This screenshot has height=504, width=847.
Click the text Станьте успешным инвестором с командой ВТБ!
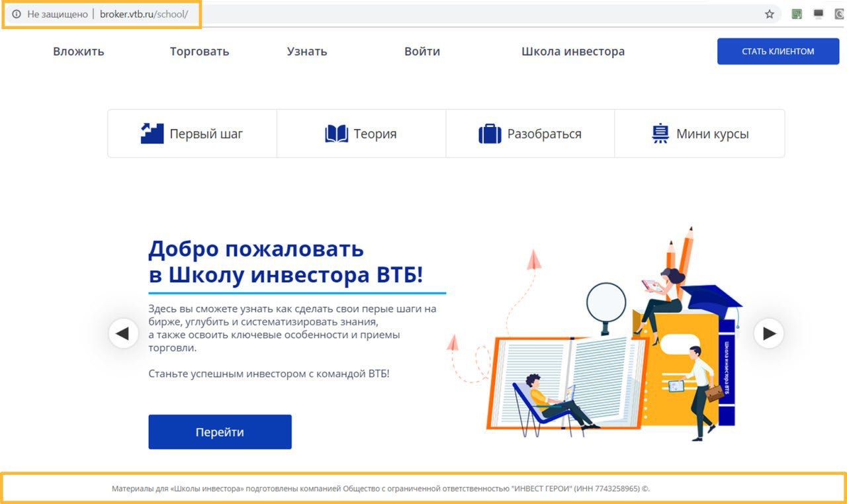click(269, 374)
